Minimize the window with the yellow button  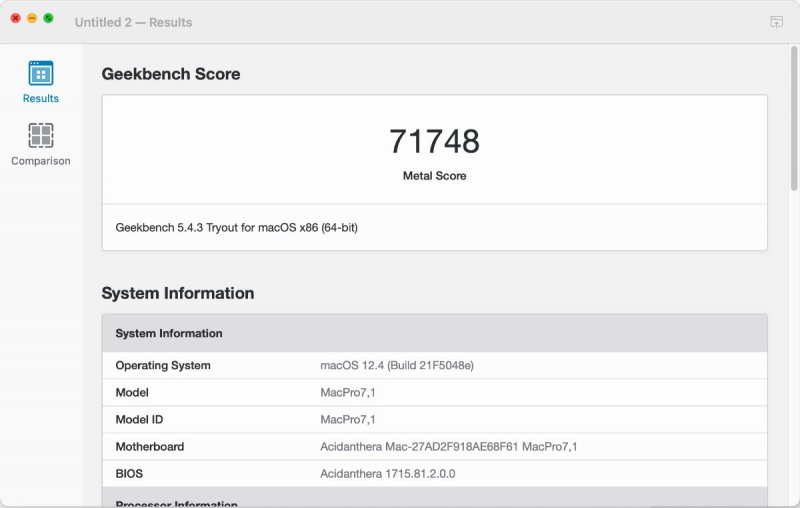(x=32, y=19)
